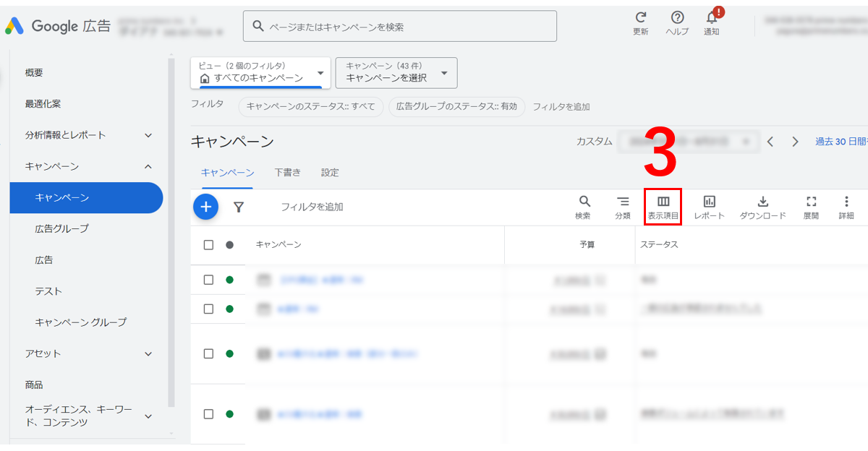Open キャンペーン グループ in sidebar
Viewport: 868px width, 451px height.
pyautogui.click(x=81, y=322)
